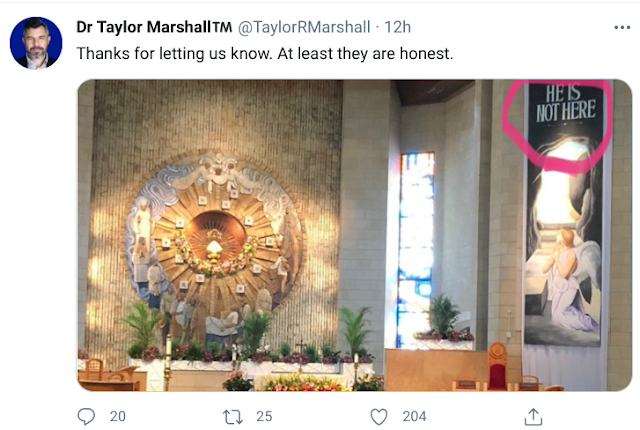The width and height of the screenshot is (640, 430).
Task: View the 20 replies count
Action: coord(117,415)
